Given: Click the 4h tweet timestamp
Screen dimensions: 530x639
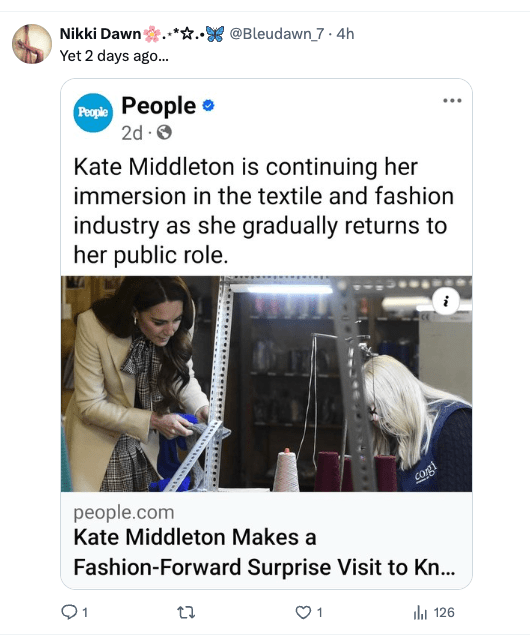Looking at the screenshot, I should (345, 34).
